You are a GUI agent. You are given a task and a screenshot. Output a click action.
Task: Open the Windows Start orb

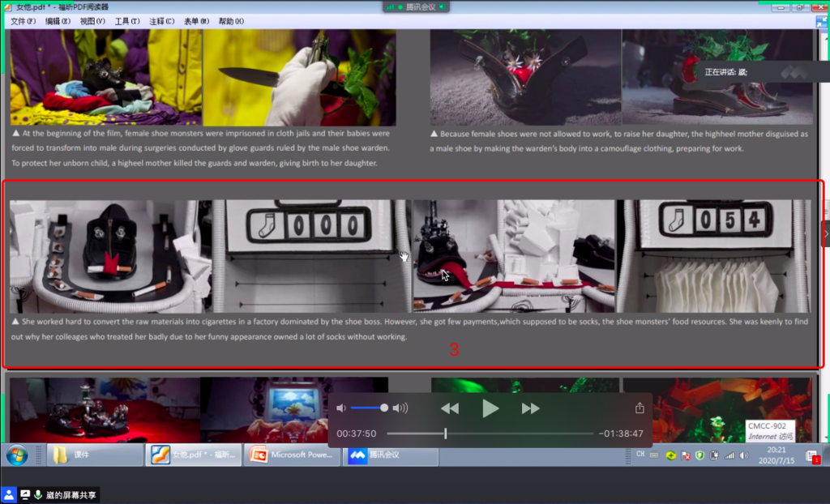(17, 455)
